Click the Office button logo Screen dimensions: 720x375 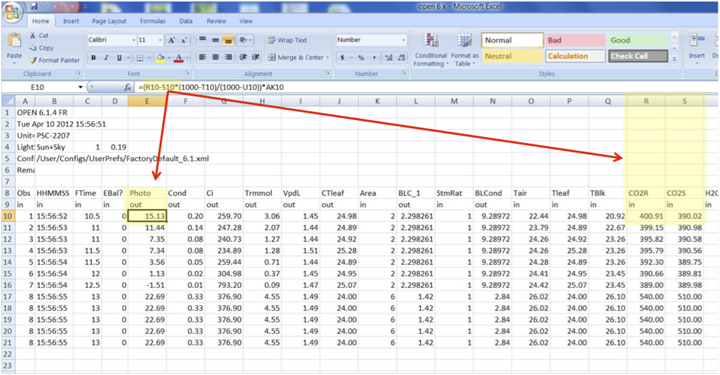click(13, 12)
